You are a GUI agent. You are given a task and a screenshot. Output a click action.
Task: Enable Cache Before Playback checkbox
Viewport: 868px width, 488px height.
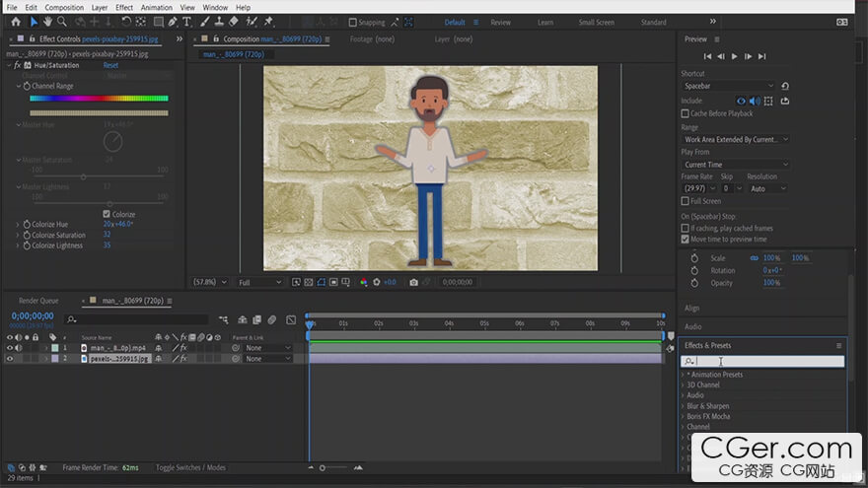[x=685, y=113]
